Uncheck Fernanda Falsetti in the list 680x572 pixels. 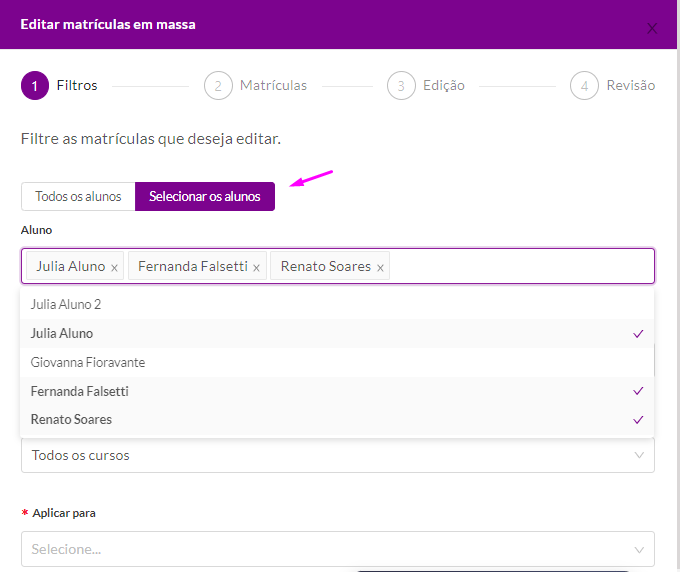point(337,391)
